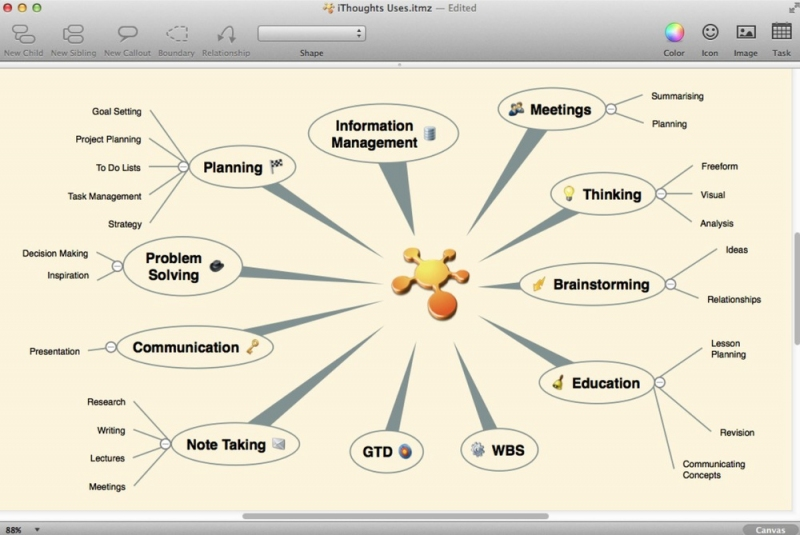Click the Decision Making subtopic
The image size is (800, 535).
[55, 253]
